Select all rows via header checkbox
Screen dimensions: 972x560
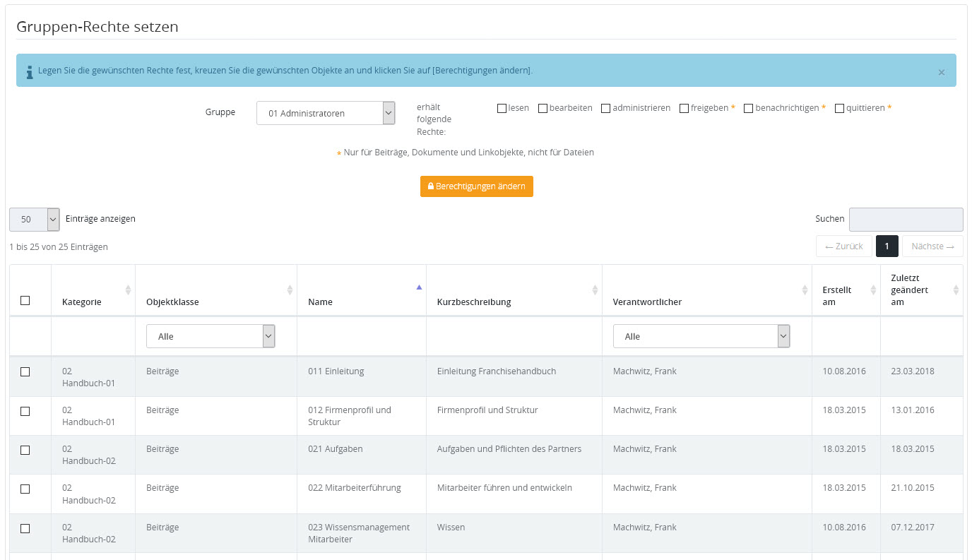tap(25, 300)
